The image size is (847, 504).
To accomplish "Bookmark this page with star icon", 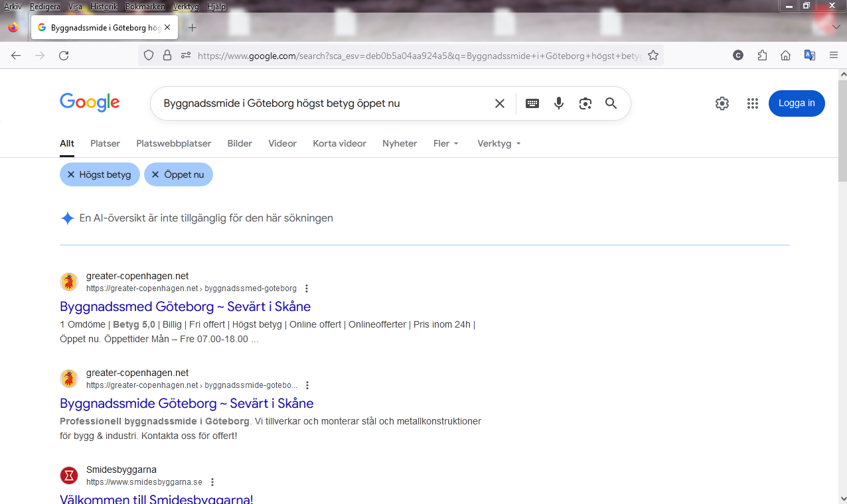I will [x=653, y=56].
